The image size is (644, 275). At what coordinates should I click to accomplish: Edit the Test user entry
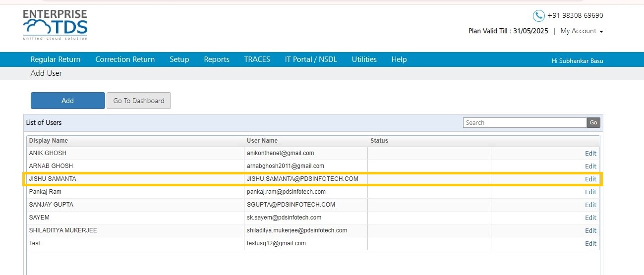tap(590, 244)
